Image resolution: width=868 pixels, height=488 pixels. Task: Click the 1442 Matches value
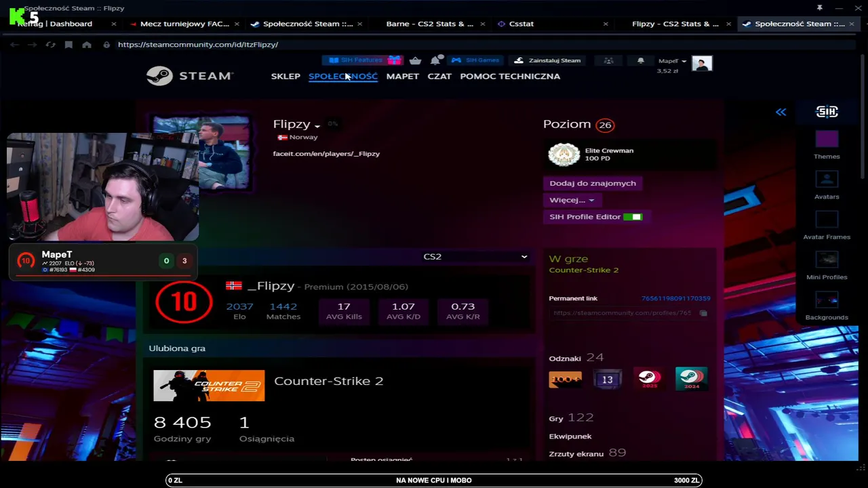click(x=283, y=306)
